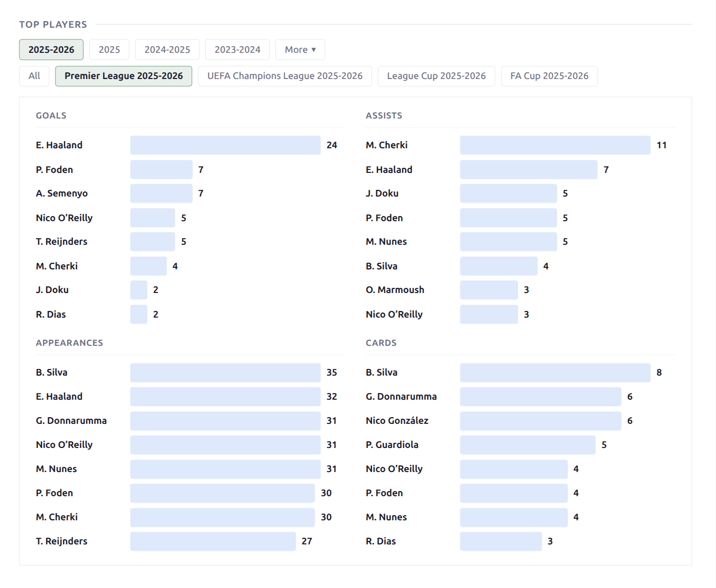Click P. Foden in the Appearances list

(x=54, y=493)
